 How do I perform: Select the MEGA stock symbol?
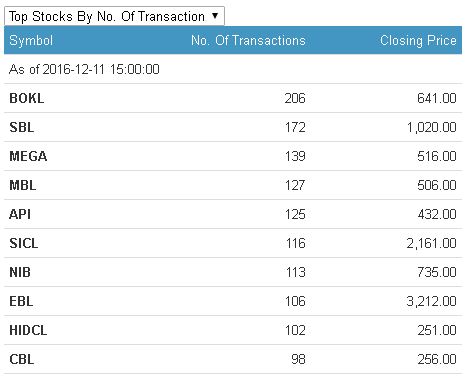coord(28,156)
